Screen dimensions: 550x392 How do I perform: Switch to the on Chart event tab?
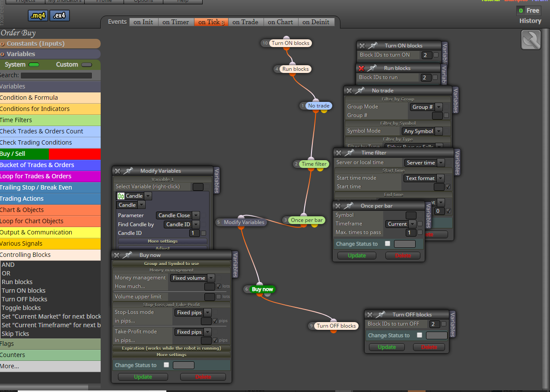[280, 22]
